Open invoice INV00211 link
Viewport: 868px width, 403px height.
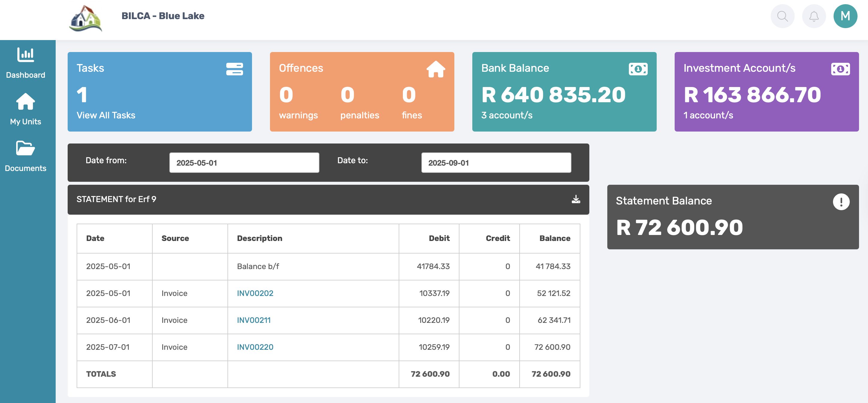point(254,320)
